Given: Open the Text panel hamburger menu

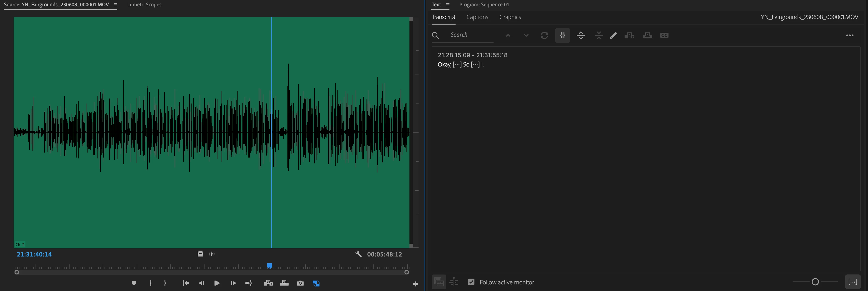Looking at the screenshot, I should click(447, 5).
